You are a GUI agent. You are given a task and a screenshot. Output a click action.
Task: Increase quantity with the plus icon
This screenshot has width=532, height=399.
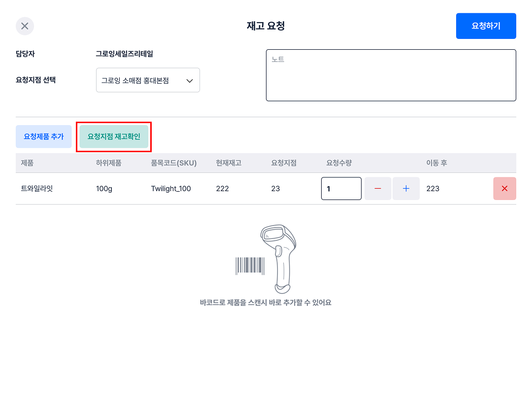point(406,189)
